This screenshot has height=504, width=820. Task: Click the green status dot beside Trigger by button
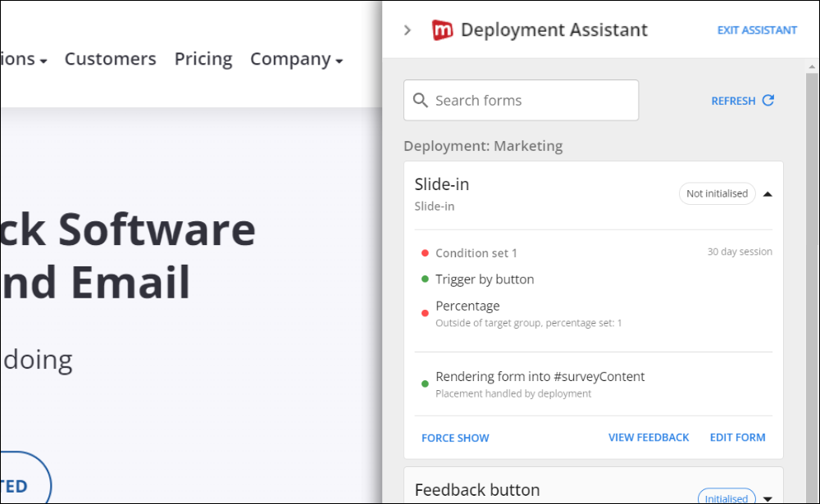click(x=425, y=279)
